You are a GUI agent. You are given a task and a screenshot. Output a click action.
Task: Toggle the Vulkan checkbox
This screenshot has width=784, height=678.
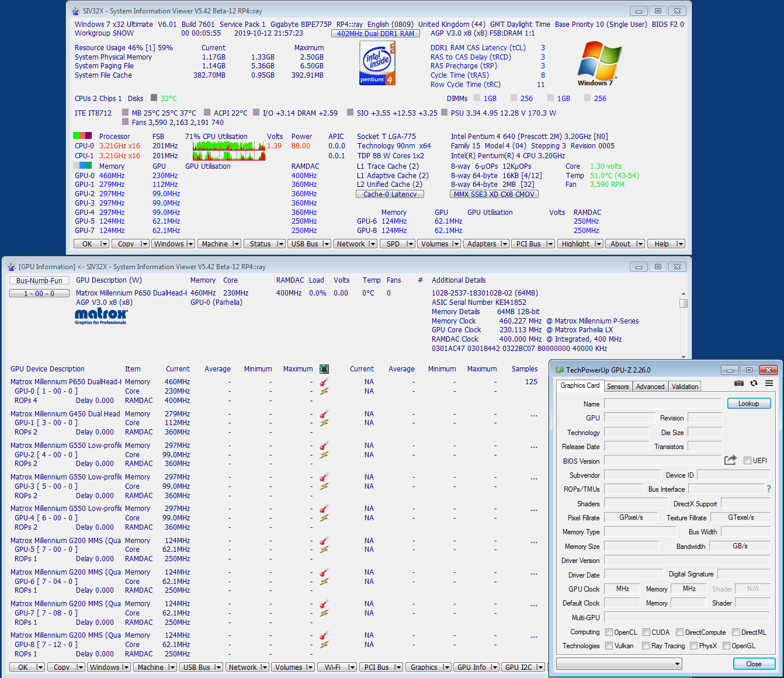click(x=609, y=645)
